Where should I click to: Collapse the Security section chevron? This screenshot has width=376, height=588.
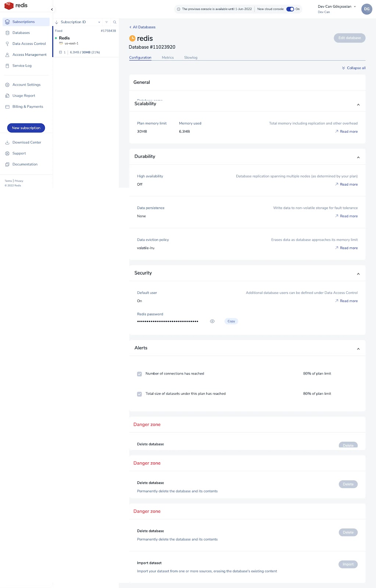coord(358,274)
